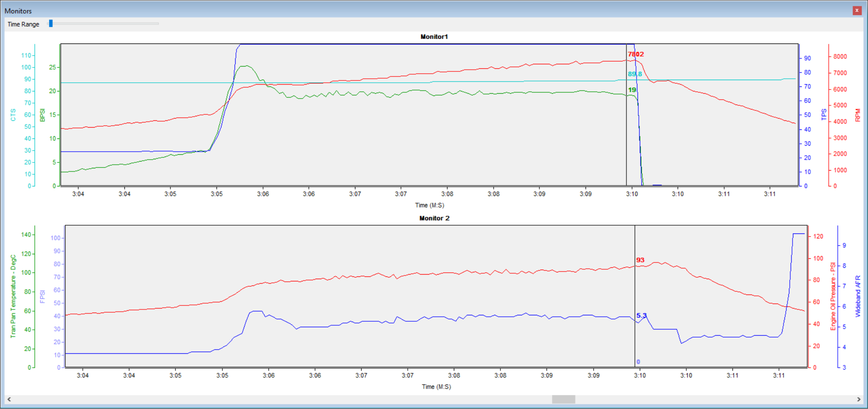This screenshot has height=409, width=868.
Task: Close the Monitors window
Action: click(857, 10)
